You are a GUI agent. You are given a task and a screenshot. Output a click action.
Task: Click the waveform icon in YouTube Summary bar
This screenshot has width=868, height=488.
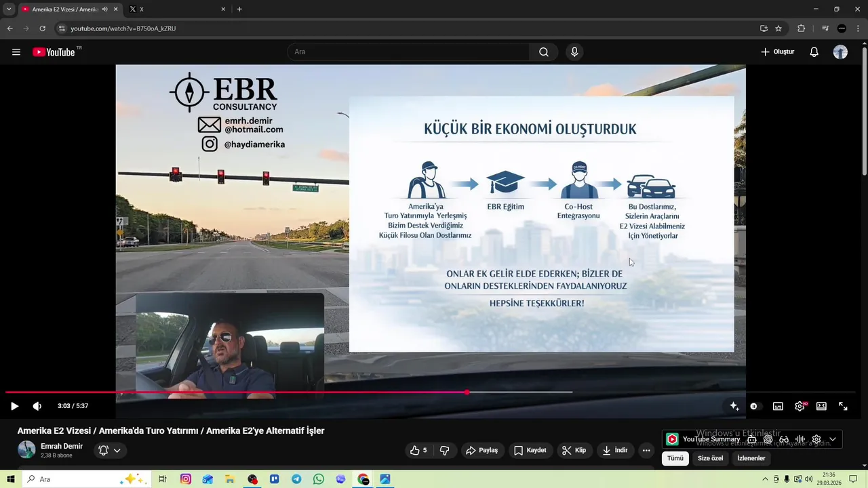pos(800,439)
